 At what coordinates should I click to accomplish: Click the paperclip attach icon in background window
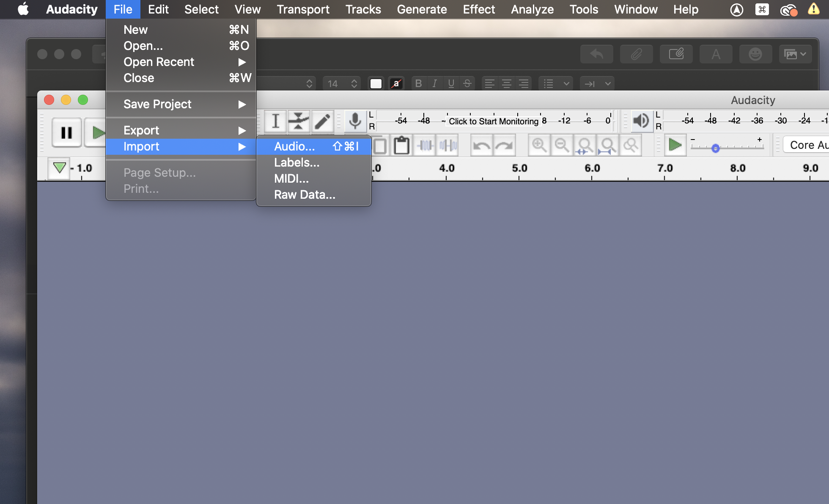pyautogui.click(x=636, y=54)
